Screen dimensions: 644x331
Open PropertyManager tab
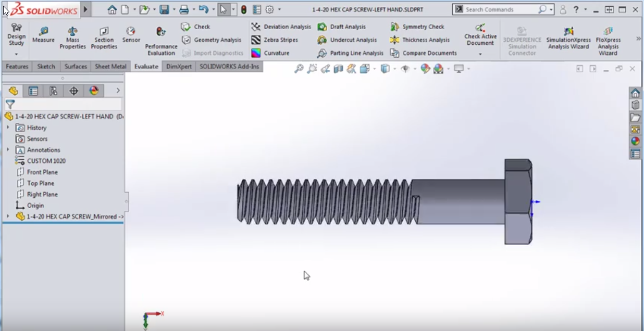coord(33,91)
